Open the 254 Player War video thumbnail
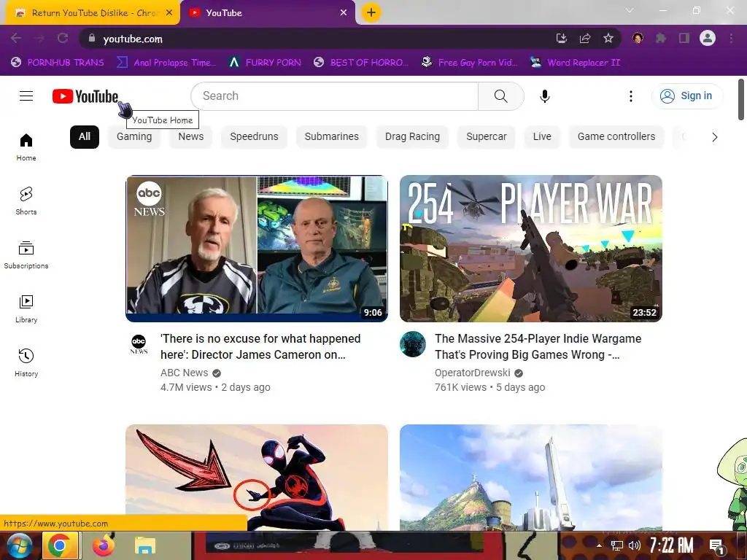Viewport: 747px width, 560px height. (x=531, y=249)
